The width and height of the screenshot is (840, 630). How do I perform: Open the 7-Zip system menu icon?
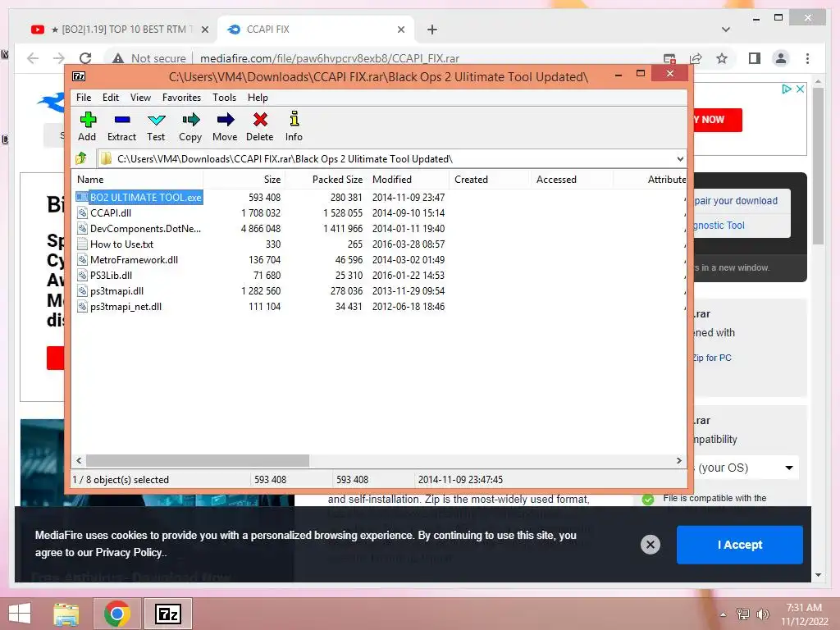[x=79, y=76]
